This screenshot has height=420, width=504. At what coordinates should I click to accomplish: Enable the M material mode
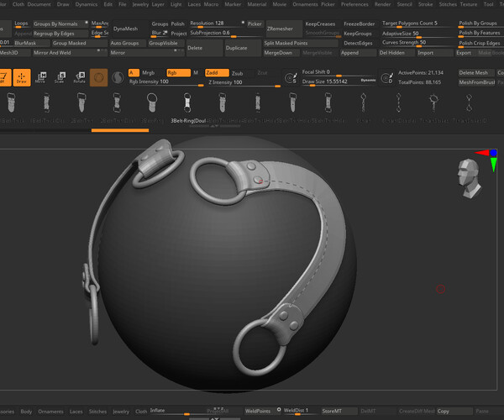tap(196, 73)
